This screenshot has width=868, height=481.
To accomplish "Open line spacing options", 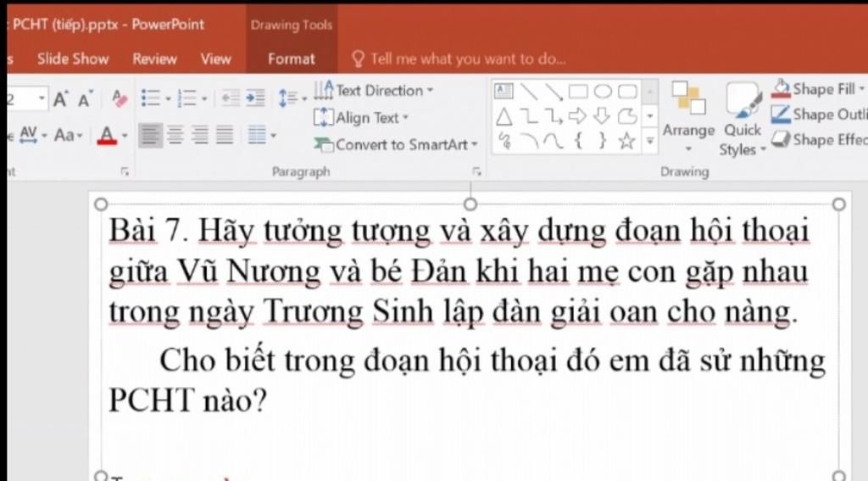I will tap(292, 98).
